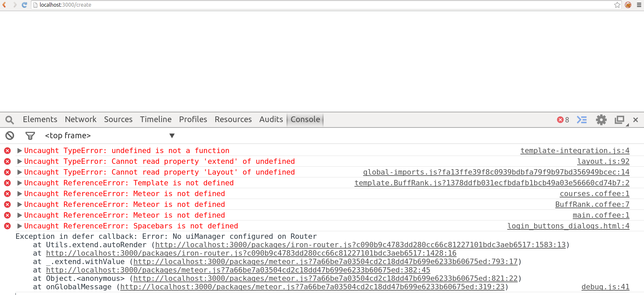644x295 pixels.
Task: Open courses.coffee:1 source link
Action: [595, 194]
